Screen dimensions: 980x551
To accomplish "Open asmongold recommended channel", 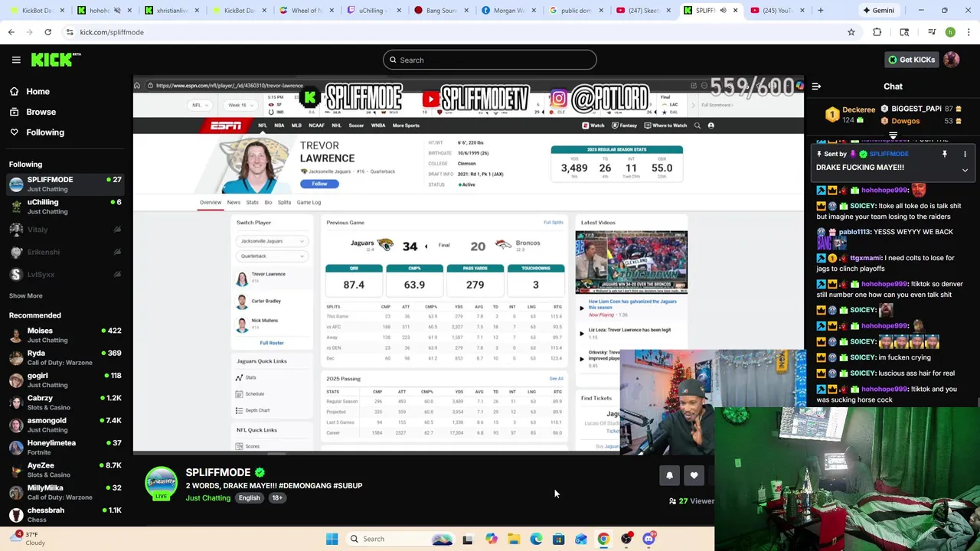I will tap(66, 425).
